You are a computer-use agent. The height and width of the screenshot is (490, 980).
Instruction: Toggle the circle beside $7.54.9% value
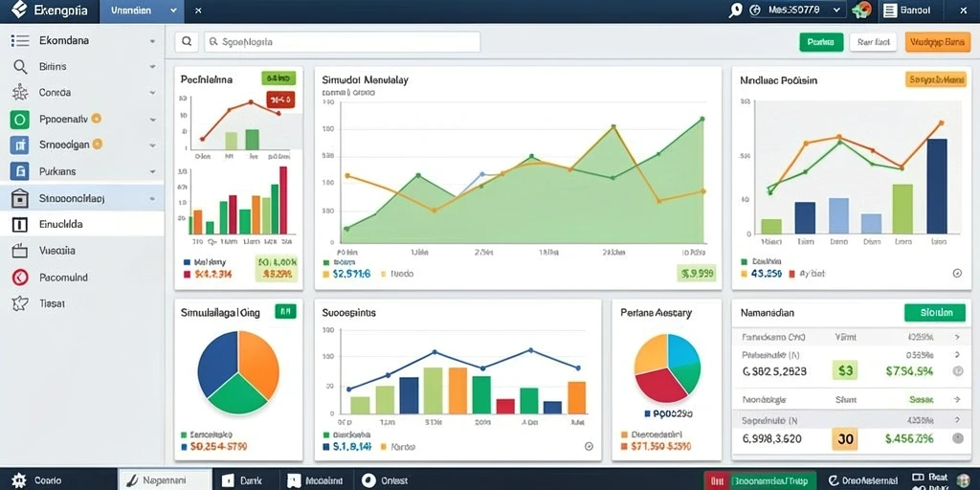957,370
